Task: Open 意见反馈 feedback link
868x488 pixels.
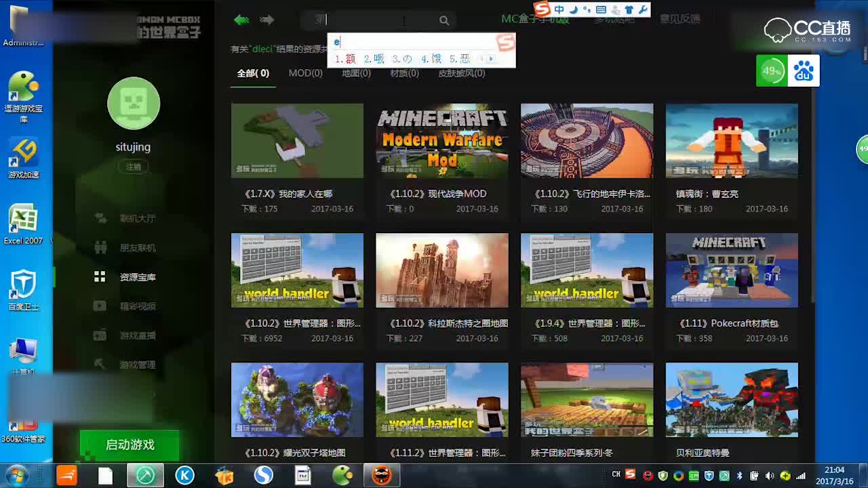Action: point(680,19)
